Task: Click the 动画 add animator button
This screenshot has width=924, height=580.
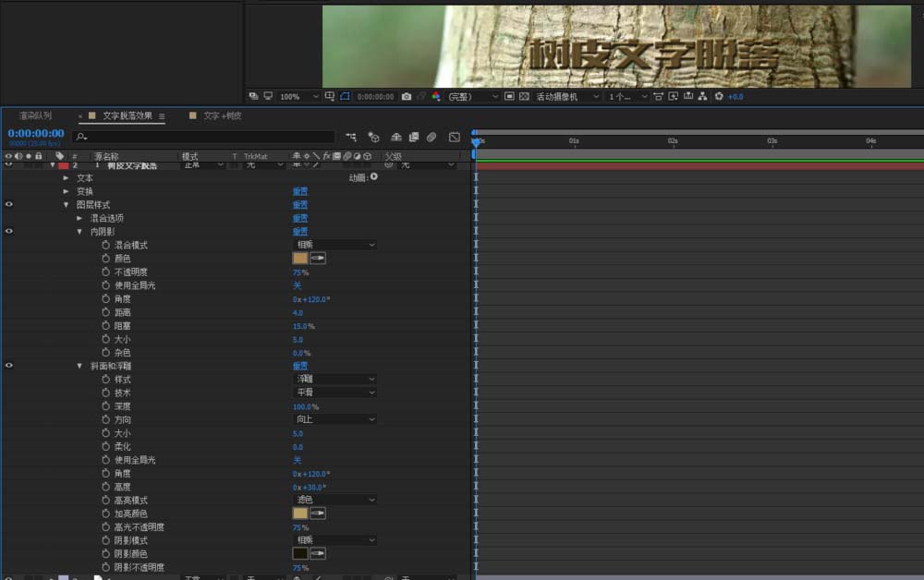Action: [x=374, y=176]
